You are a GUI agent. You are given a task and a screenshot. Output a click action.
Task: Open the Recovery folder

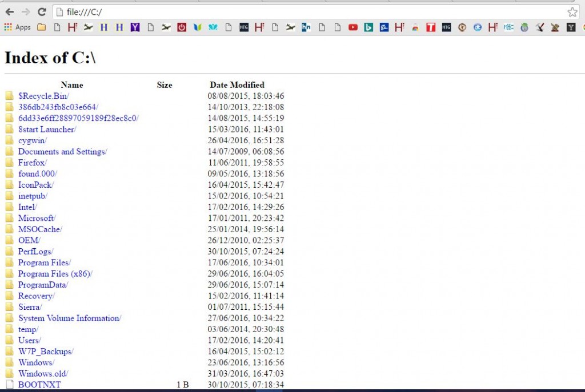tap(37, 296)
